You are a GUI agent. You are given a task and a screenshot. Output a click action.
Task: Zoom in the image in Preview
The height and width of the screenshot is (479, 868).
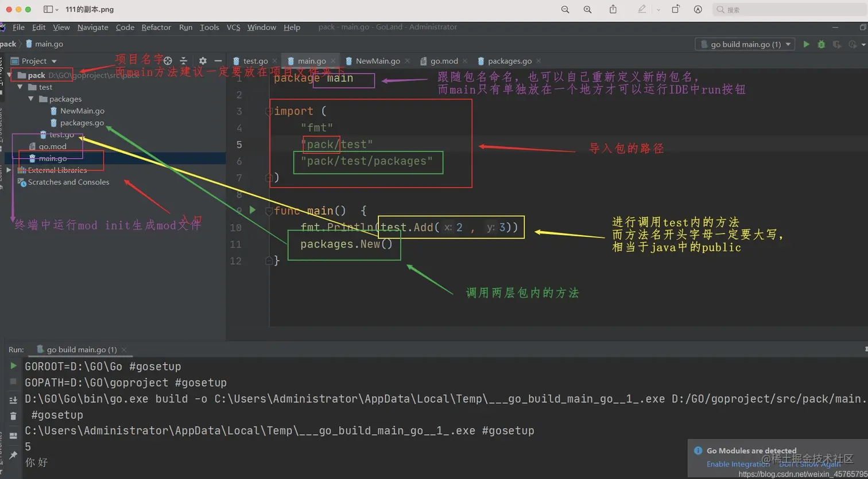pos(587,10)
